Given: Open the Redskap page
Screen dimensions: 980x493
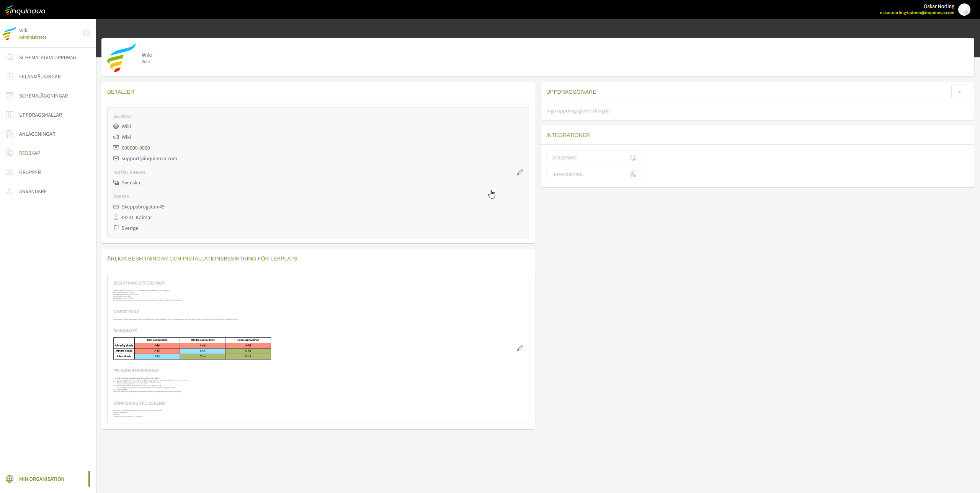Looking at the screenshot, I should pos(29,153).
